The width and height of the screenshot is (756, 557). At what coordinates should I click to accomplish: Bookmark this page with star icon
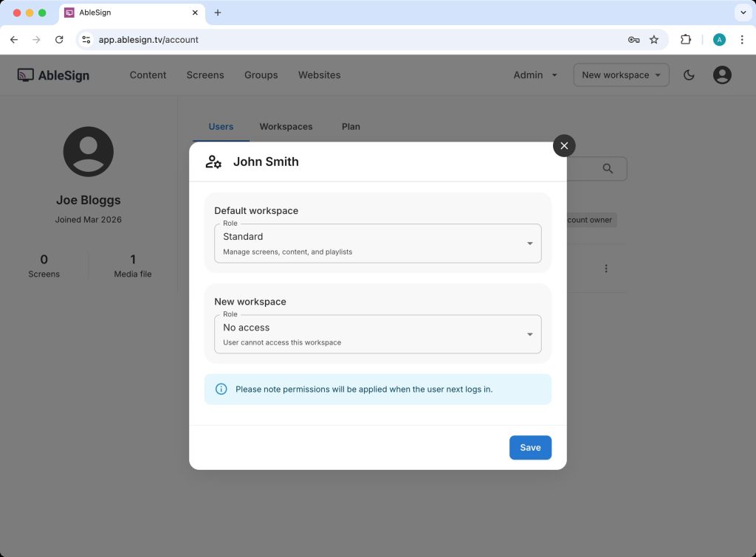point(653,40)
